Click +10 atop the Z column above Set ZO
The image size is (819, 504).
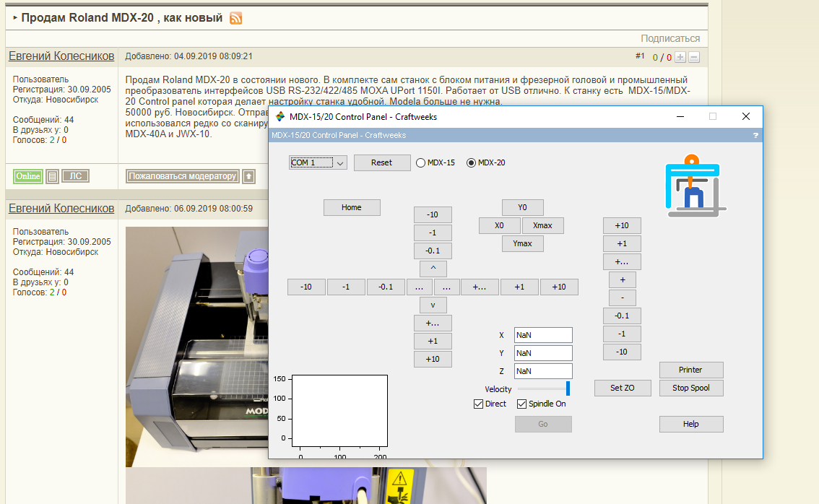[x=622, y=225]
